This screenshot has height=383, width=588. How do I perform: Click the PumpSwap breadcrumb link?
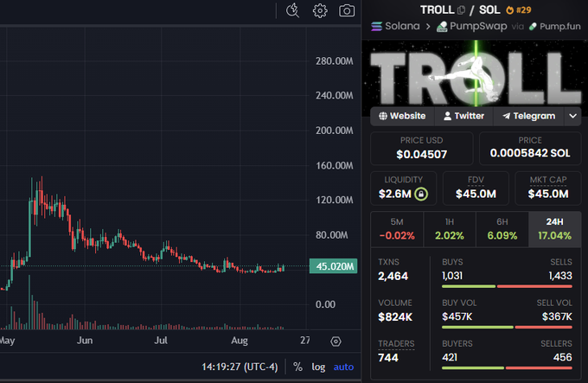478,26
